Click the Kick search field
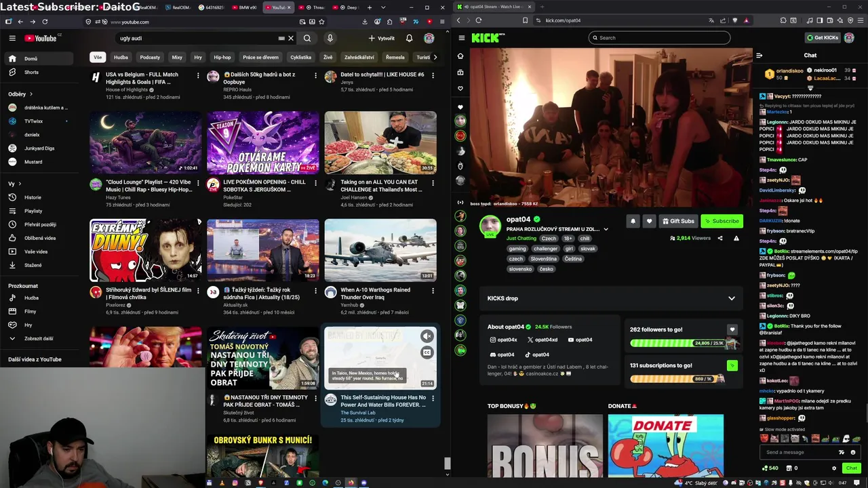This screenshot has width=868, height=488. [x=659, y=38]
